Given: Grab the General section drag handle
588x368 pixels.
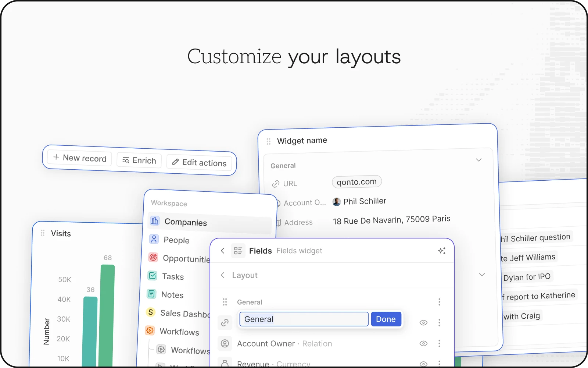Looking at the screenshot, I should pos(225,302).
